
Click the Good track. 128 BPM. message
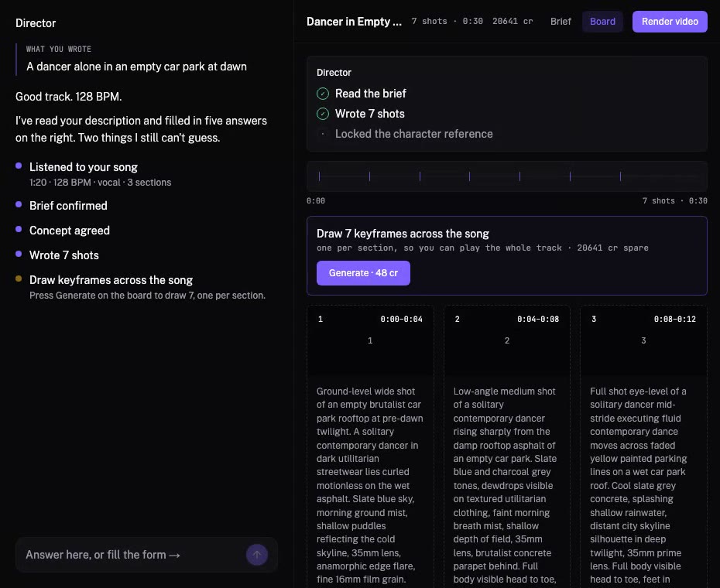68,97
